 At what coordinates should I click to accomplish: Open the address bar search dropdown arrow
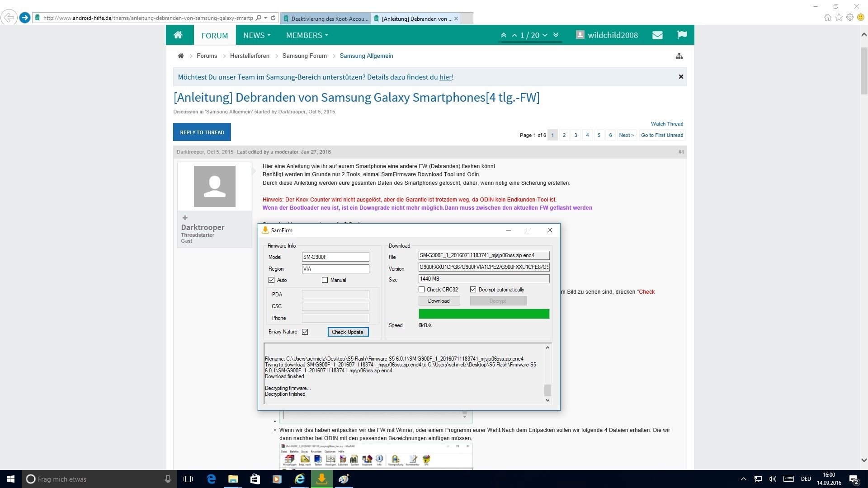click(x=265, y=18)
